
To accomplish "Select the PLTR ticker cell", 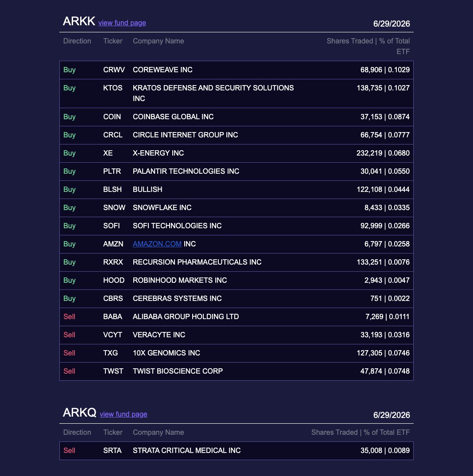I will (112, 172).
